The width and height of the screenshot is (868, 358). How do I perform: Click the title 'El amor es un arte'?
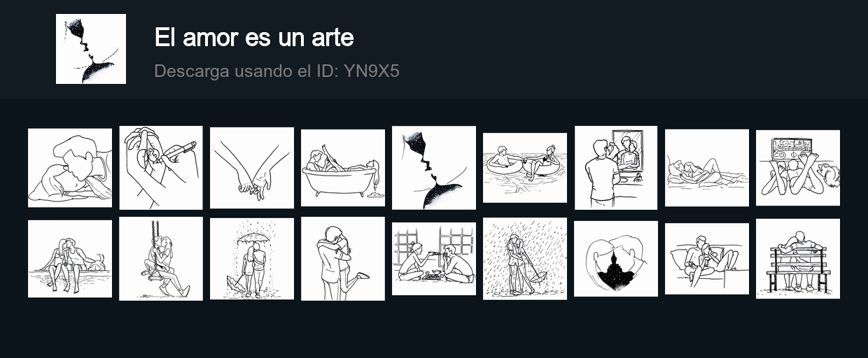pyautogui.click(x=254, y=38)
